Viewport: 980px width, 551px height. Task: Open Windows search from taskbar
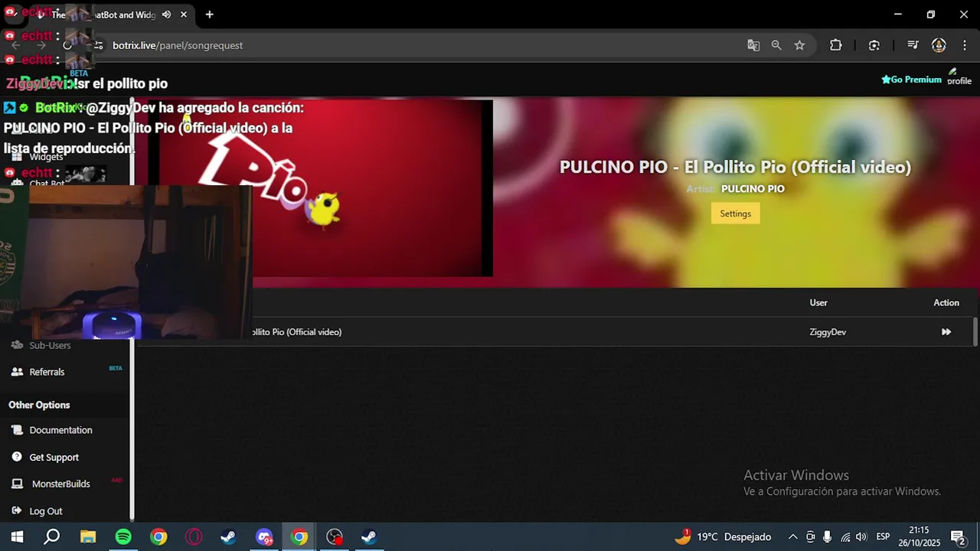click(x=51, y=537)
